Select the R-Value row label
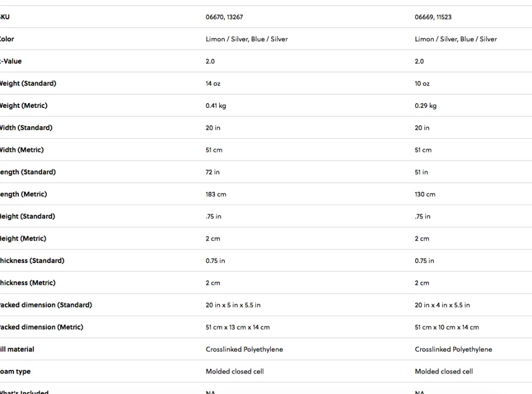Screen dimensions: 532x394 11,61
